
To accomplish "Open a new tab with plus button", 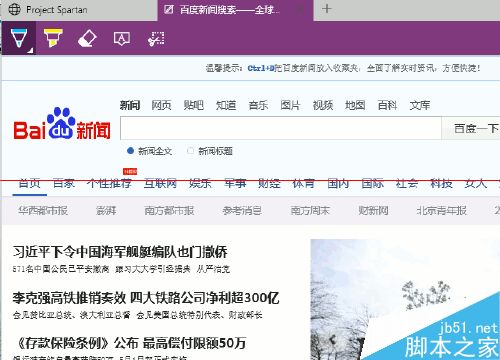I will (327, 9).
